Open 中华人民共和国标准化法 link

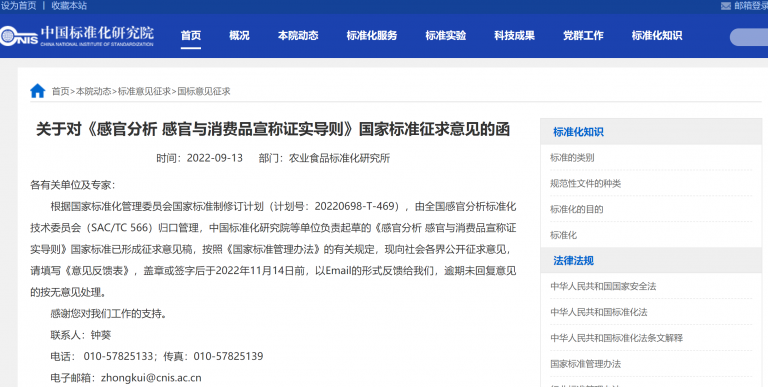[x=599, y=312]
